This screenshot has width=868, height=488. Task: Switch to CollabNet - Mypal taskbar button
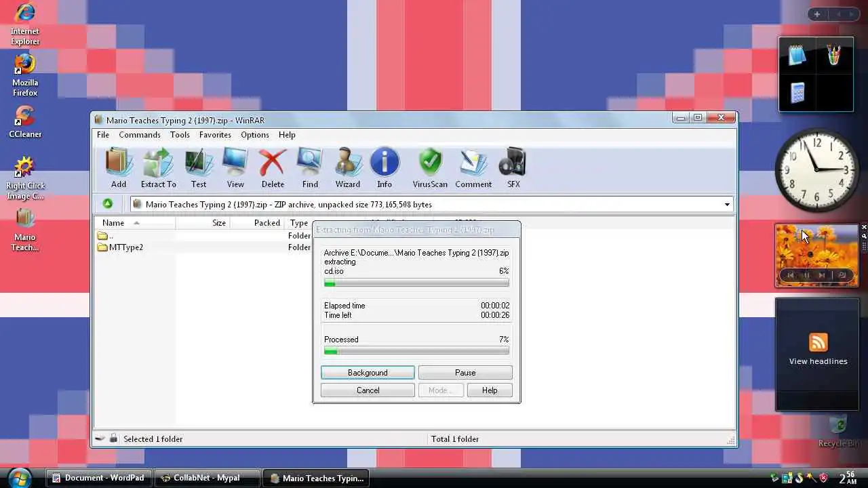pos(207,478)
